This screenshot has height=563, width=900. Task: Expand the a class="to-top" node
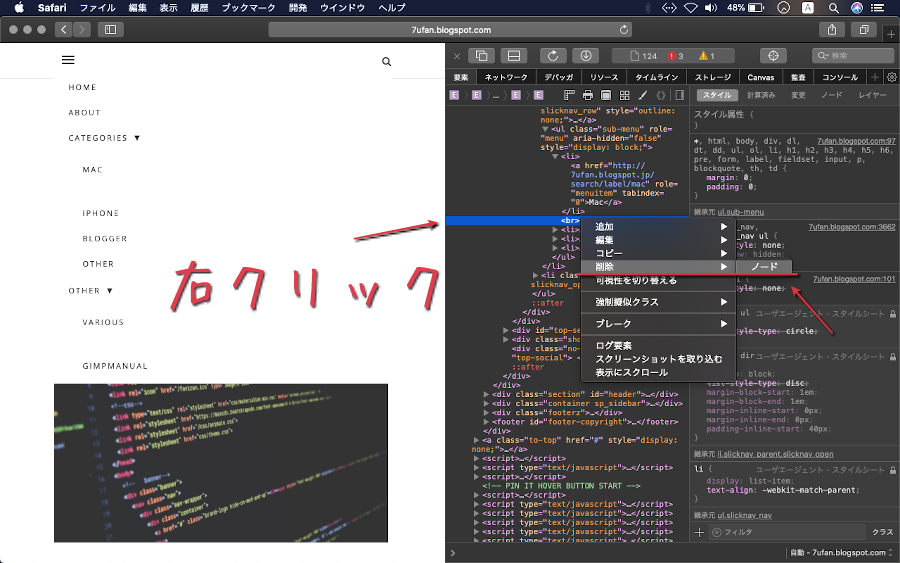(x=476, y=440)
